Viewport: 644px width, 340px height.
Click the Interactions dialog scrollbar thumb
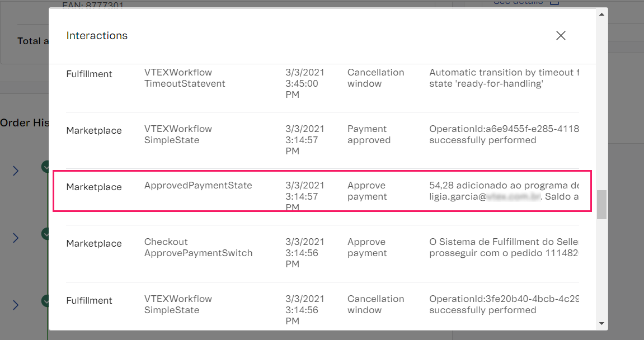pos(602,205)
